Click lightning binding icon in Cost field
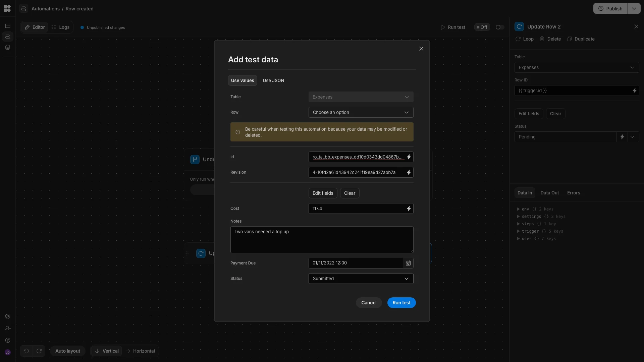Viewport: 644px width, 362px height. click(409, 208)
